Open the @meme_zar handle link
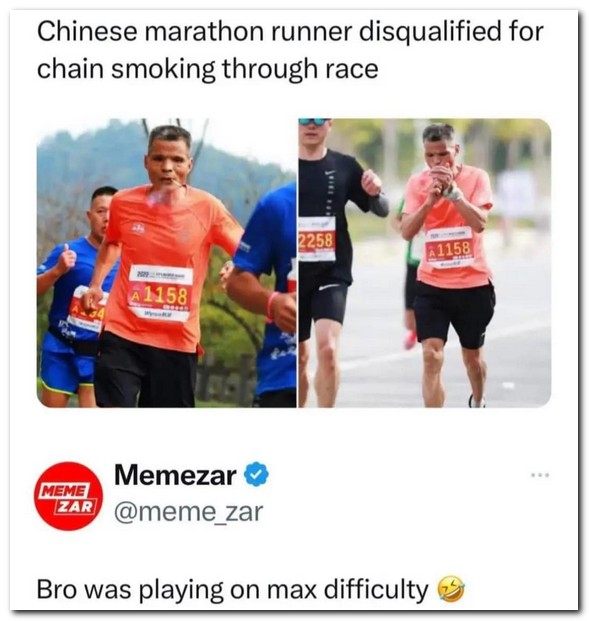Viewport: 589px width, 621px height. [189, 512]
